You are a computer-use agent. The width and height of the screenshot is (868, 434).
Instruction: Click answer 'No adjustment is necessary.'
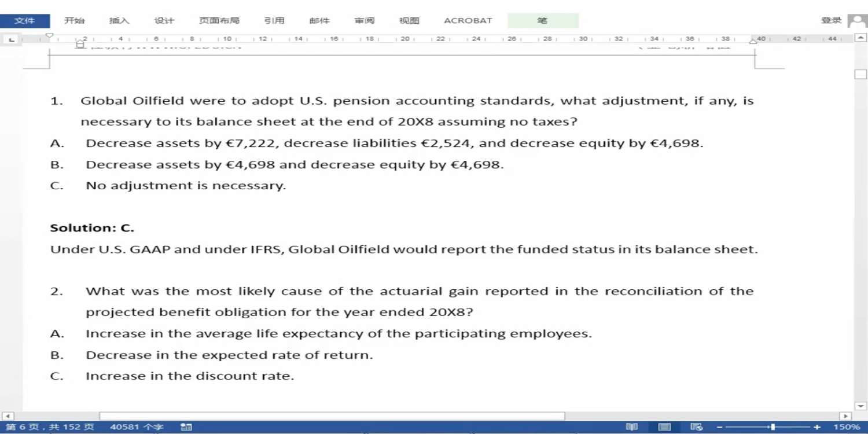(x=186, y=186)
